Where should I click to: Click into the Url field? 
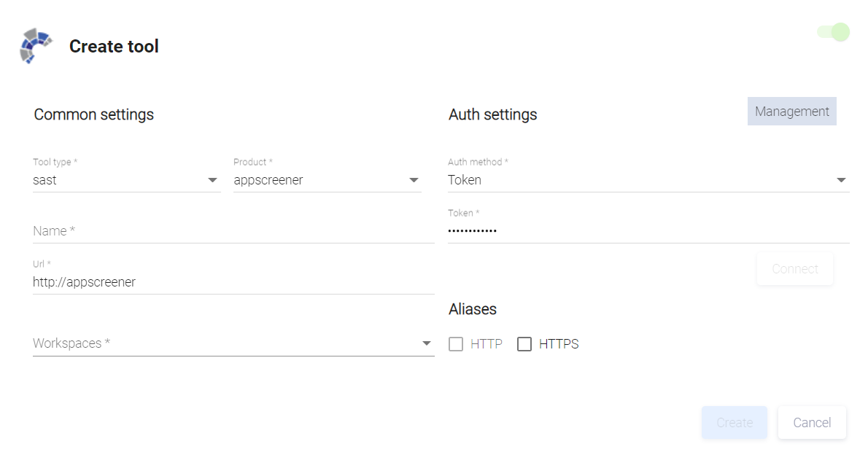[233, 282]
